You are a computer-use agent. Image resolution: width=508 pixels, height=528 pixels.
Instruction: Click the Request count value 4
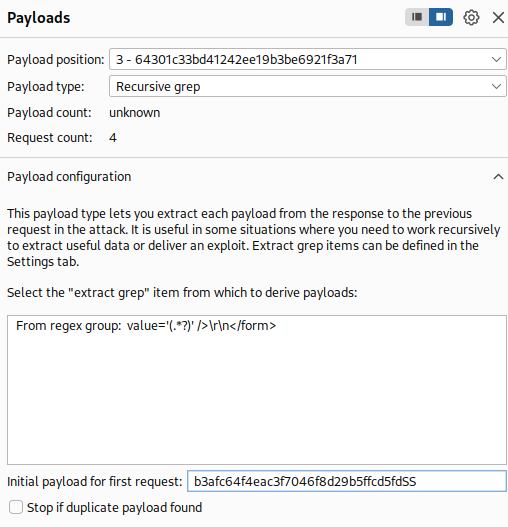113,138
